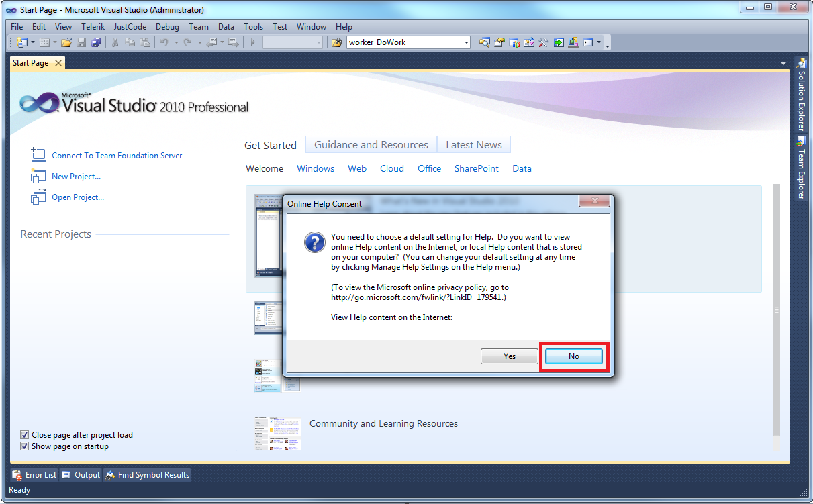Click the Start Page vertical scrollbar
Screen dimensions: 813x504
pyautogui.click(x=777, y=310)
